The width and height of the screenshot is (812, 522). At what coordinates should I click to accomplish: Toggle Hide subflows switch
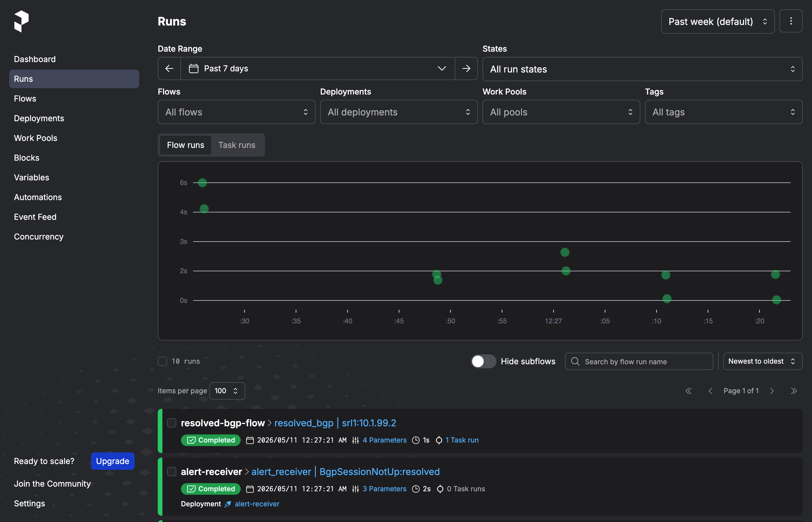coord(483,361)
